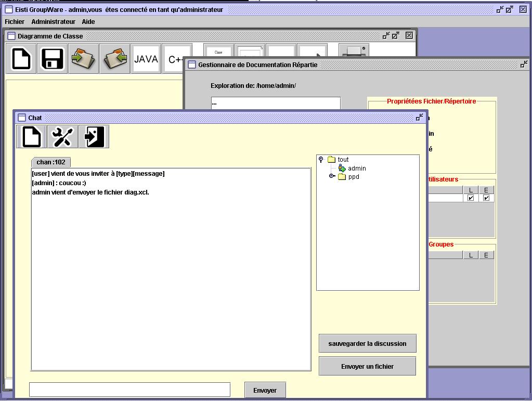Click the printer icon in diagram toolbar
This screenshot has height=401, width=532.
coord(353,51)
